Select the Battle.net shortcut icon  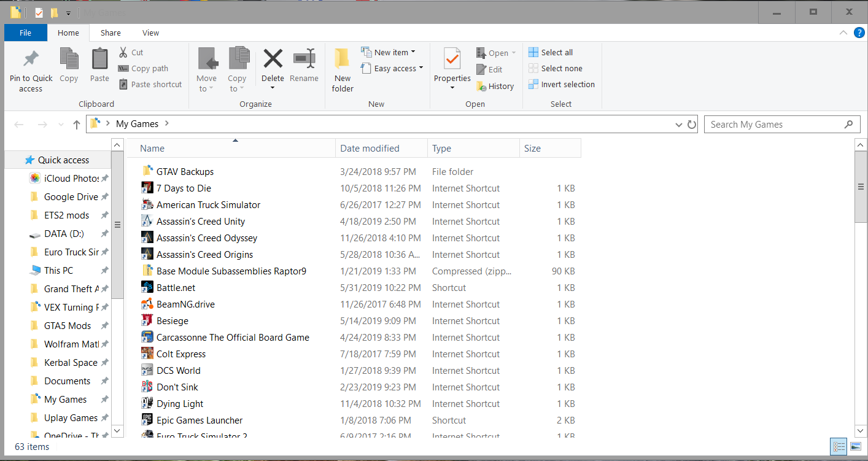(x=147, y=287)
